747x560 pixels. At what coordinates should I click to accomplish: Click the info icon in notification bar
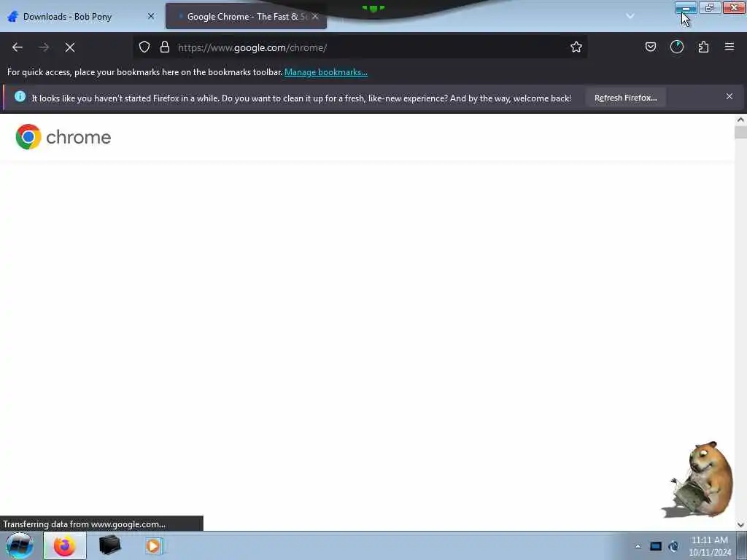coord(20,97)
